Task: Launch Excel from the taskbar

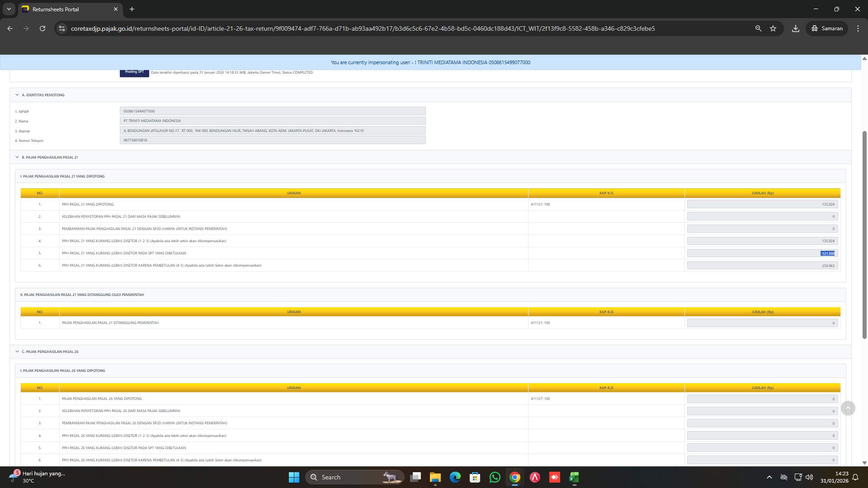Action: point(574,477)
